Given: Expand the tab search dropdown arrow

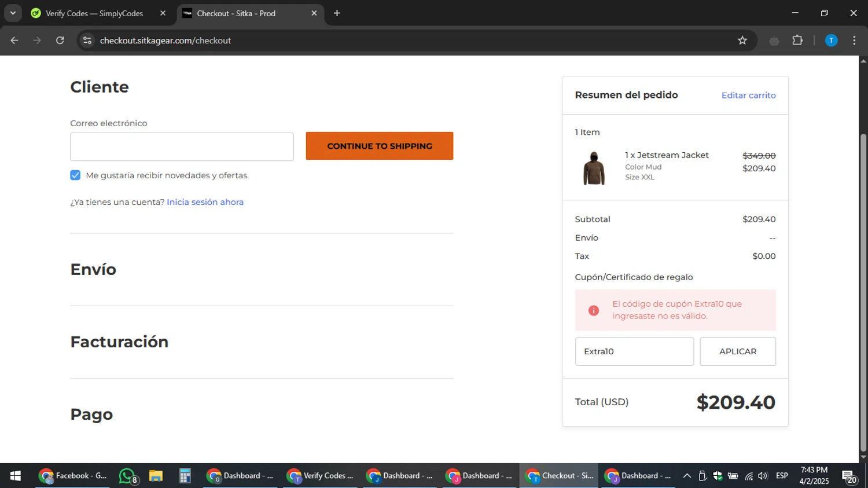Looking at the screenshot, I should coord(13,13).
